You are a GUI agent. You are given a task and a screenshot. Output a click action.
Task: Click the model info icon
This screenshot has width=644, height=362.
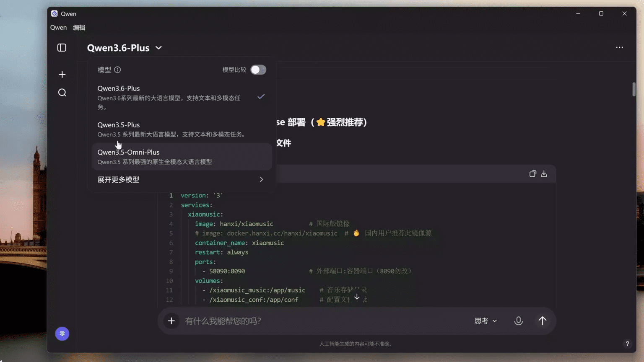117,70
